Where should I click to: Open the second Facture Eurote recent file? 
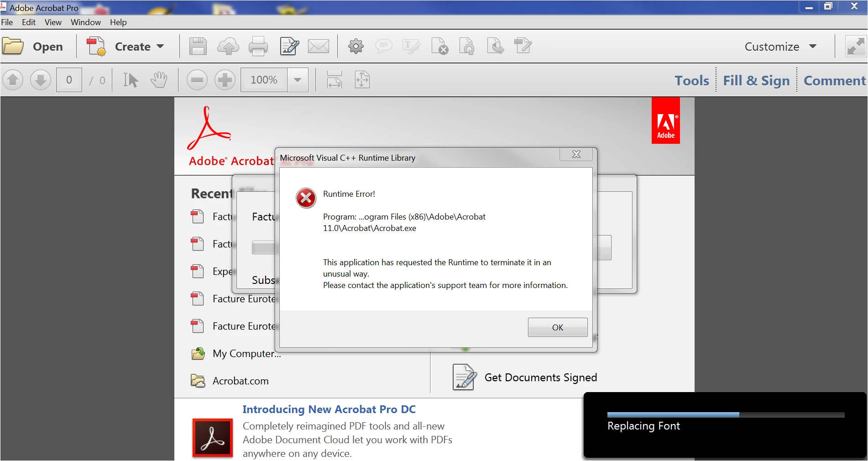(233, 326)
